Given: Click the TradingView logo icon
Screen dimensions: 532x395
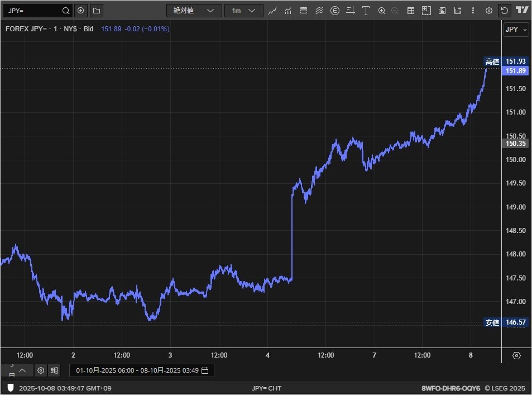Looking at the screenshot, I should pyautogui.click(x=522, y=10).
